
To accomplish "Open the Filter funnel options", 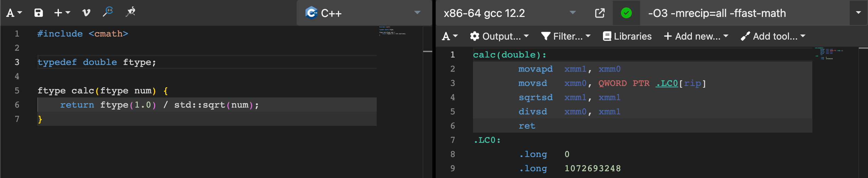I will (x=566, y=36).
